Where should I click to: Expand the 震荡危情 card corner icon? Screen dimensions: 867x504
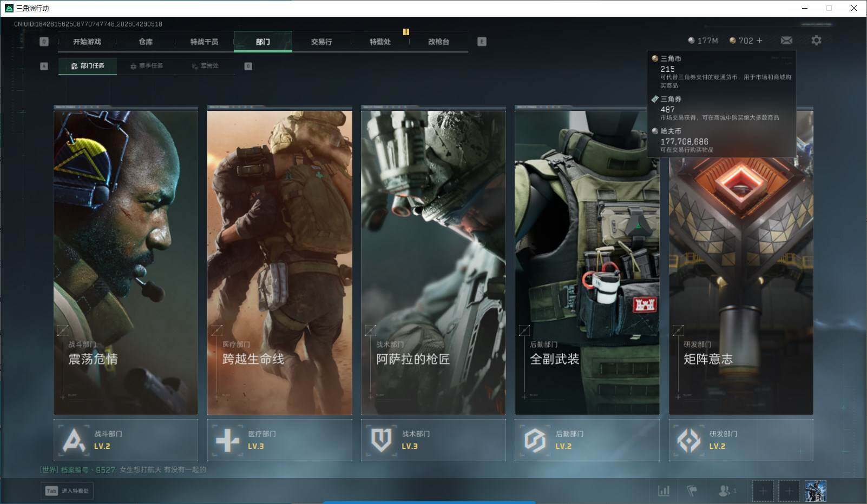pyautogui.click(x=63, y=330)
